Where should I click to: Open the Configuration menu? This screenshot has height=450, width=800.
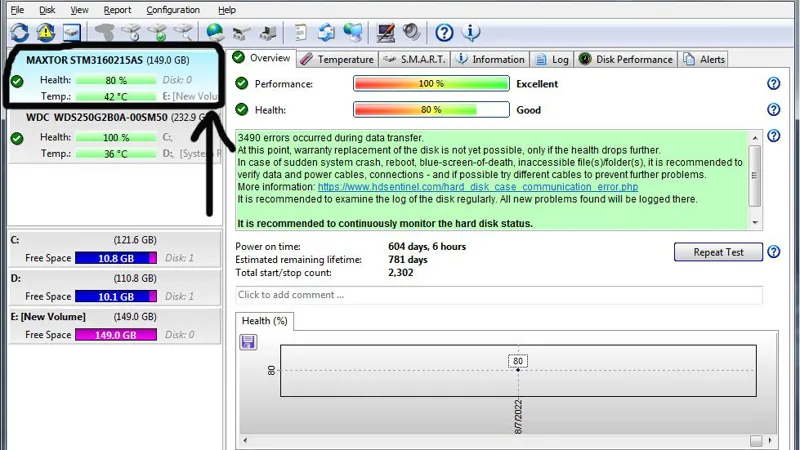point(173,10)
